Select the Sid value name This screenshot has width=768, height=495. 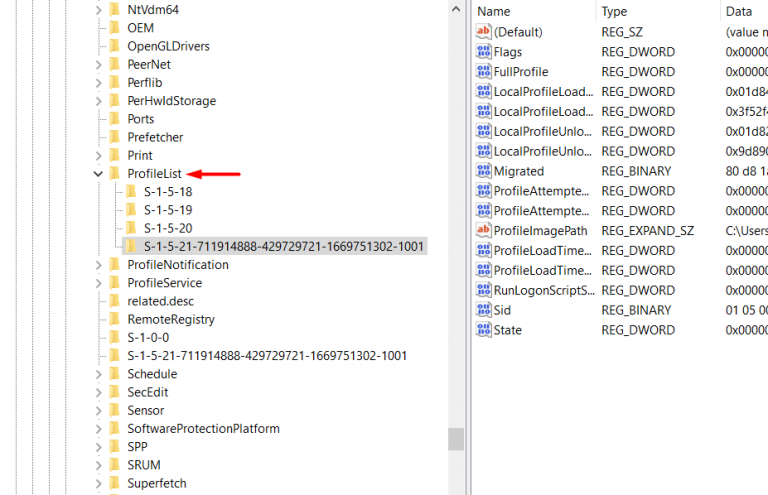pos(502,310)
